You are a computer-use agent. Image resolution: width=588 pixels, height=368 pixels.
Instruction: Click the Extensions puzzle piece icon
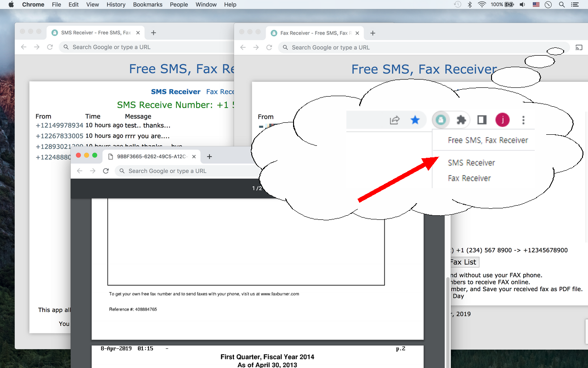(x=461, y=120)
